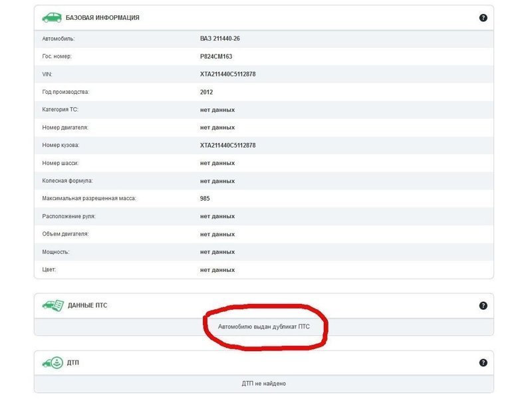The image size is (532, 399).
Task: Click the Мощность: label
Action: pyautogui.click(x=56, y=252)
